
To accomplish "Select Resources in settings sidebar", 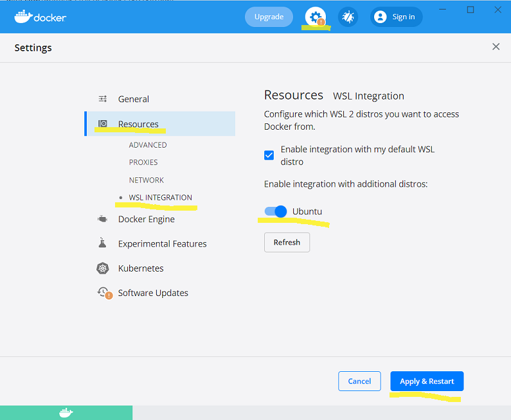I will 159,124.
